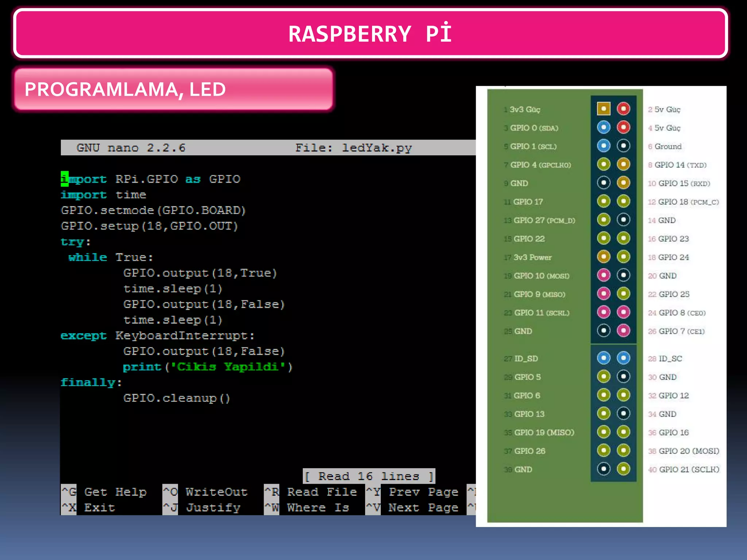Click the black pin 39 GND circle

click(x=604, y=469)
